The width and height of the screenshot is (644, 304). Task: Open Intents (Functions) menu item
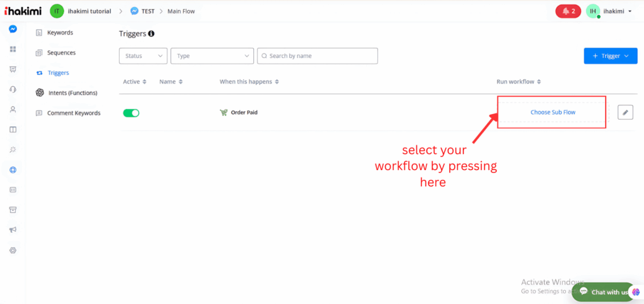pyautogui.click(x=72, y=93)
